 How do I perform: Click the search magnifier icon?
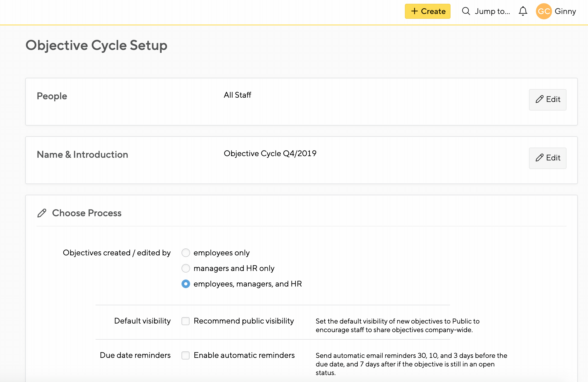pyautogui.click(x=466, y=11)
